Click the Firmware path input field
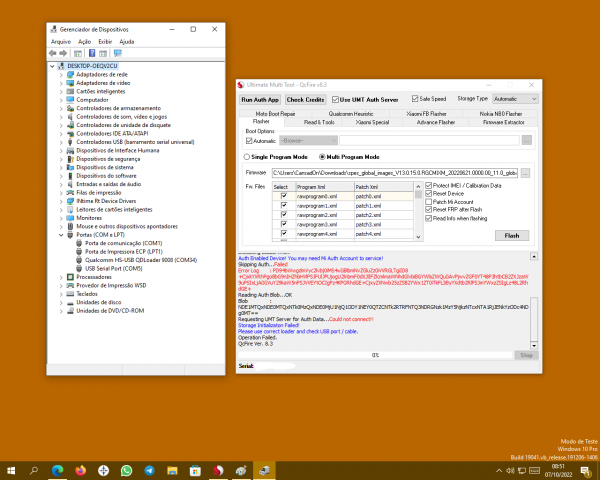Screen dimensions: 600x480 pos(395,173)
